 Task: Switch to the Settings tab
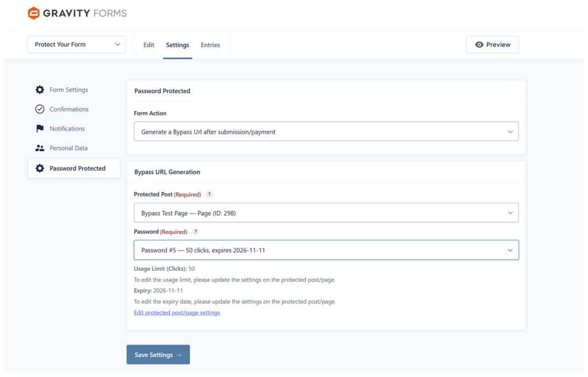(x=177, y=45)
